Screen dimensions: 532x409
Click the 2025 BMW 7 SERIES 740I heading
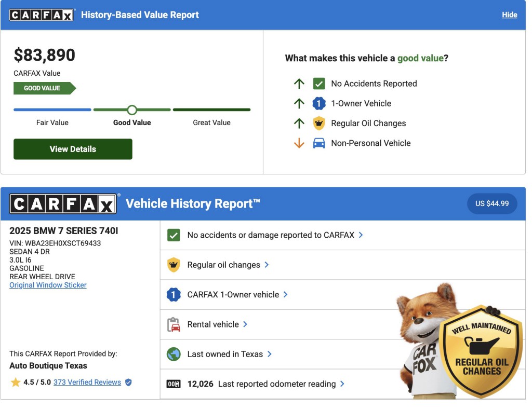[64, 231]
